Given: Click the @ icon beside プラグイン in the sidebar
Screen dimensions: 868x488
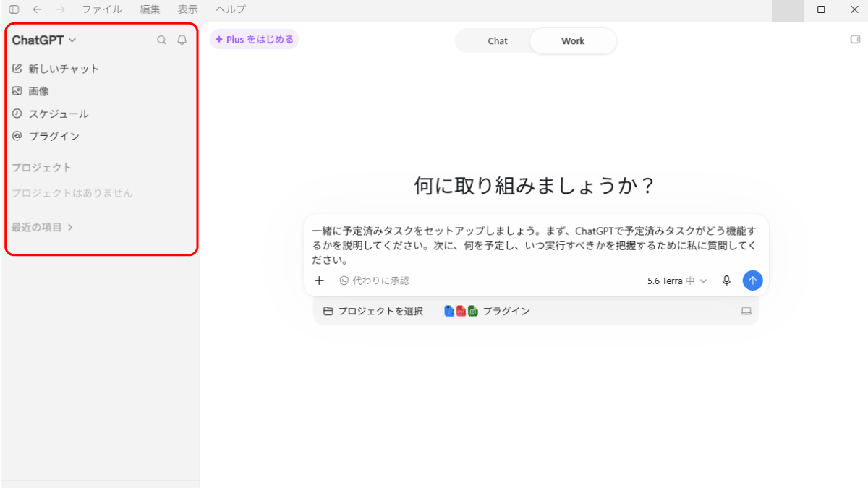Looking at the screenshot, I should click(17, 136).
